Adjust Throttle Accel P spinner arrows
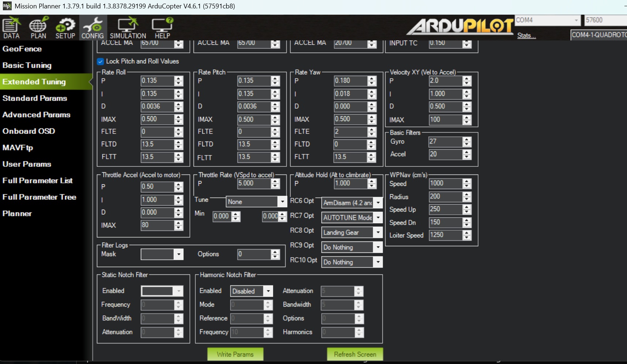Image resolution: width=627 pixels, height=364 pixels. [179, 187]
